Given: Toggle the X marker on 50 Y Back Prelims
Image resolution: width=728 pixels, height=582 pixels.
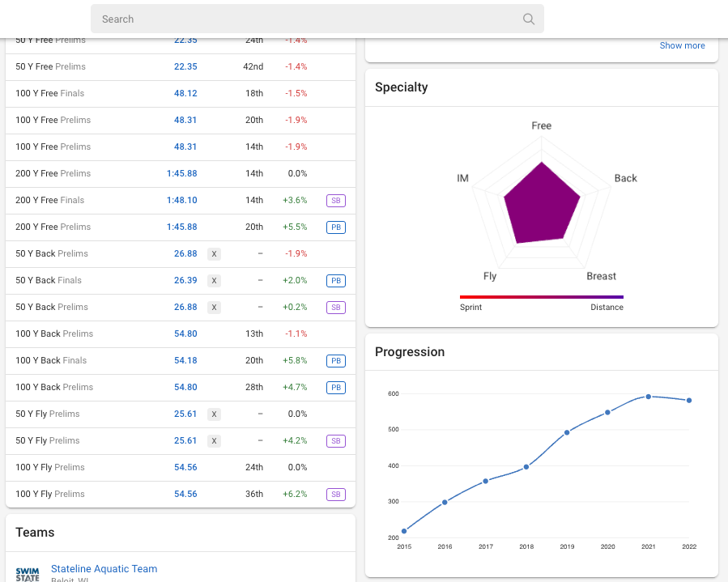Looking at the screenshot, I should (214, 253).
